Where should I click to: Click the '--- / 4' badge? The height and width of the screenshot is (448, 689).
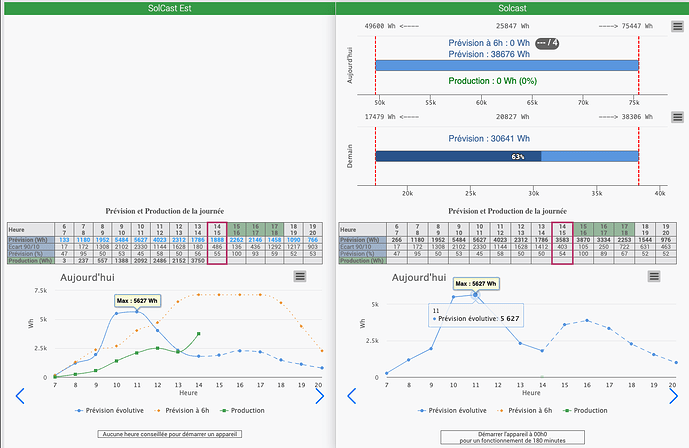tap(548, 43)
